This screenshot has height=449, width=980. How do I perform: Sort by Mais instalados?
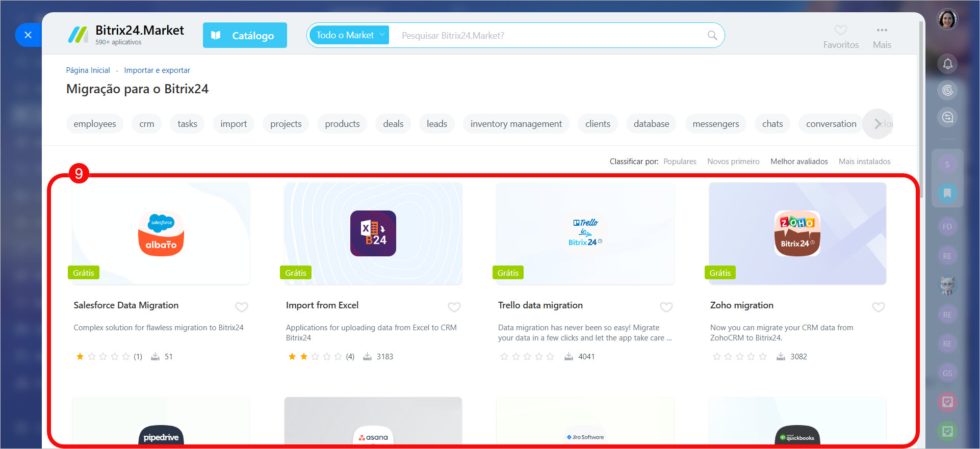coord(865,162)
